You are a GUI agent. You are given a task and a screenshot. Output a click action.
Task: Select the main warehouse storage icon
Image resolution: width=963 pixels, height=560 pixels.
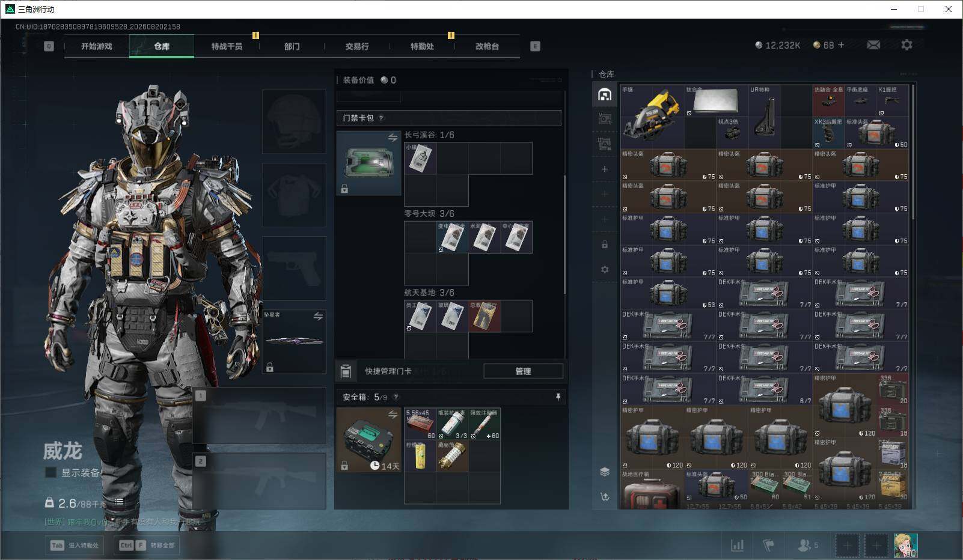click(x=605, y=94)
